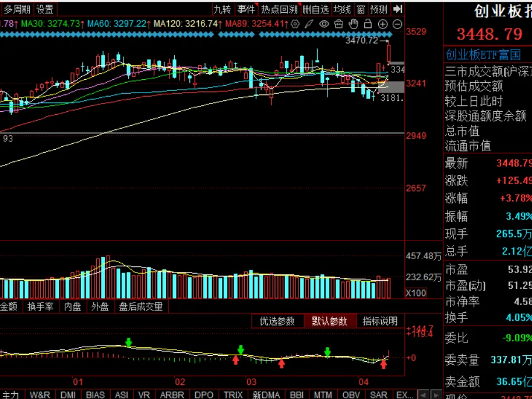This screenshot has width=532, height=399.
Task: Select the W&R indicator tab
Action: [40, 394]
